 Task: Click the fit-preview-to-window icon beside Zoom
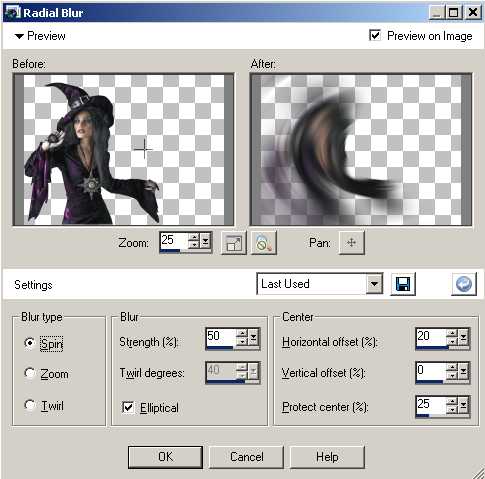tap(234, 243)
